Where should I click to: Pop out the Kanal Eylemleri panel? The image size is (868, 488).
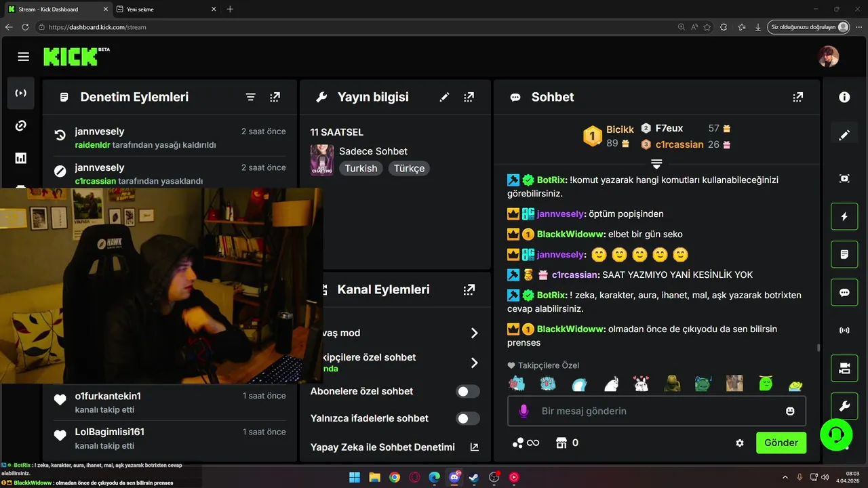pyautogui.click(x=469, y=289)
